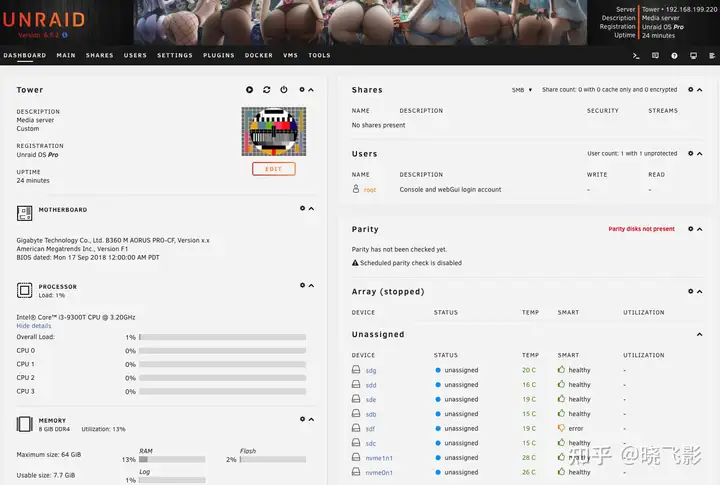The width and height of the screenshot is (720, 485).
Task: Open the sde device link
Action: click(371, 400)
